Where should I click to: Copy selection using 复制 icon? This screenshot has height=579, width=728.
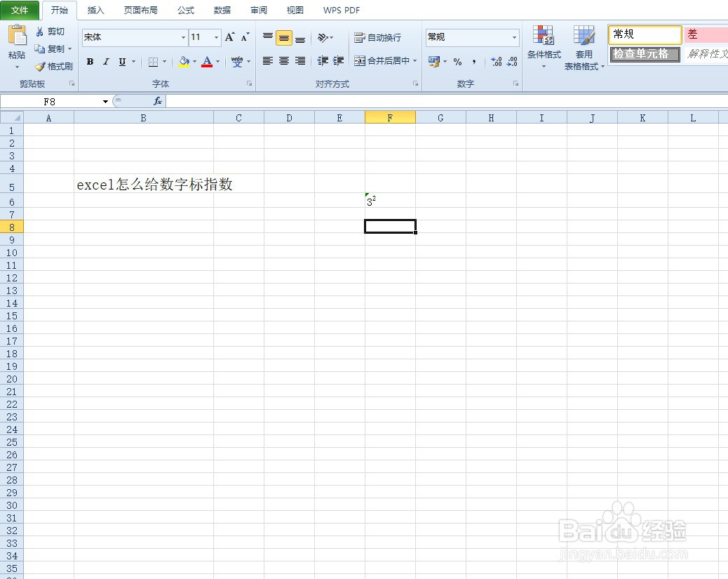click(39, 48)
